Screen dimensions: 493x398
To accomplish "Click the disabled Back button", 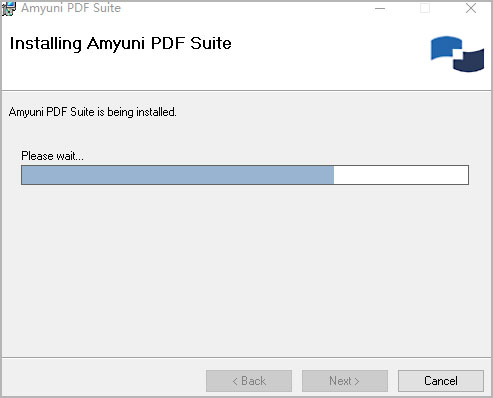I will [249, 381].
